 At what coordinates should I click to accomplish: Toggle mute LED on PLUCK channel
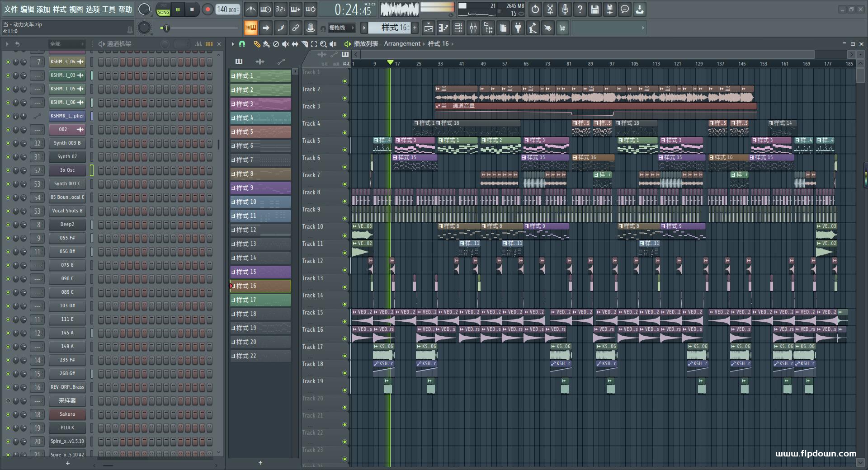[8, 428]
